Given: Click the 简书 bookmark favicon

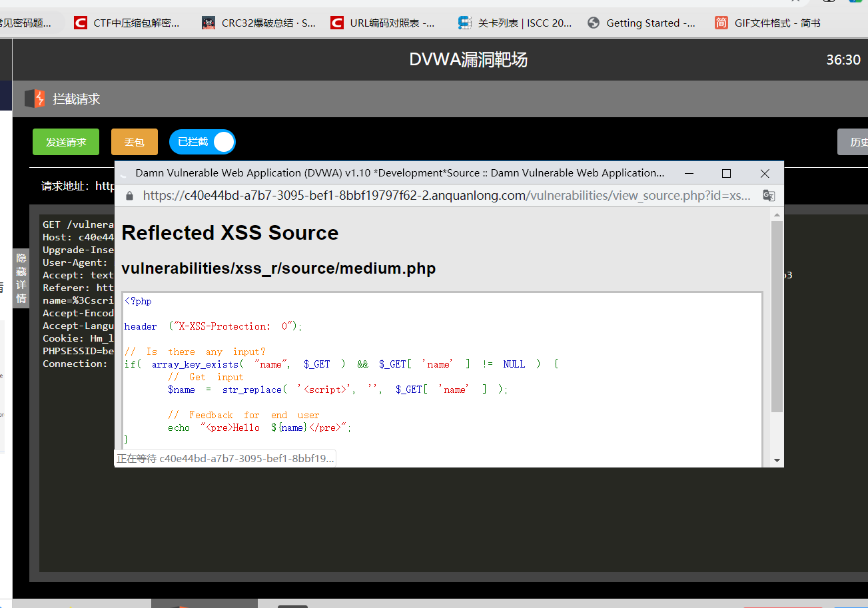Looking at the screenshot, I should click(721, 23).
